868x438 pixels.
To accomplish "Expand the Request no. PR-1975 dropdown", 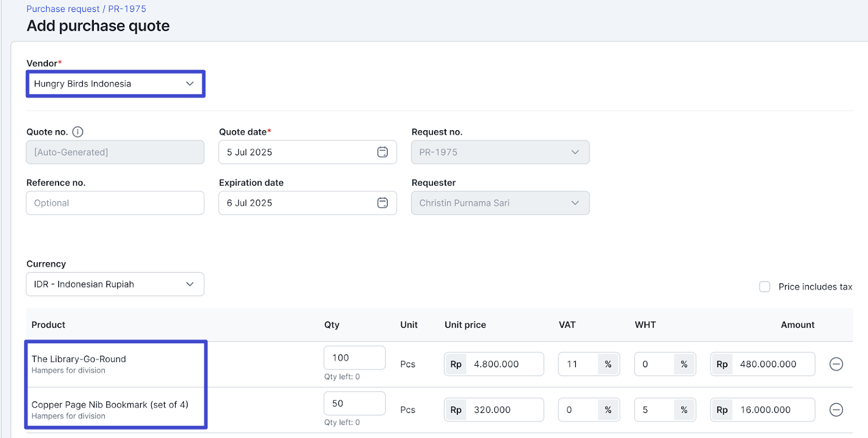I will pyautogui.click(x=500, y=153).
